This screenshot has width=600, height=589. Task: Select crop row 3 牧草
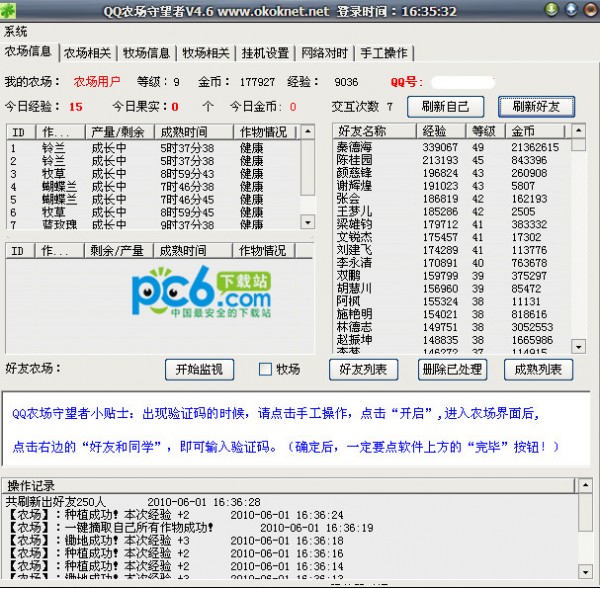click(x=153, y=174)
